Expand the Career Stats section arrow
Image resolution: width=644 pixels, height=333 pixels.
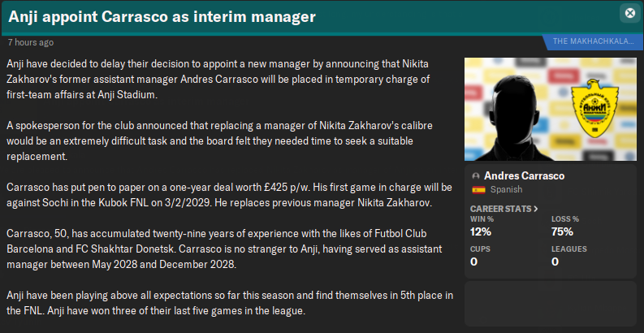point(536,209)
